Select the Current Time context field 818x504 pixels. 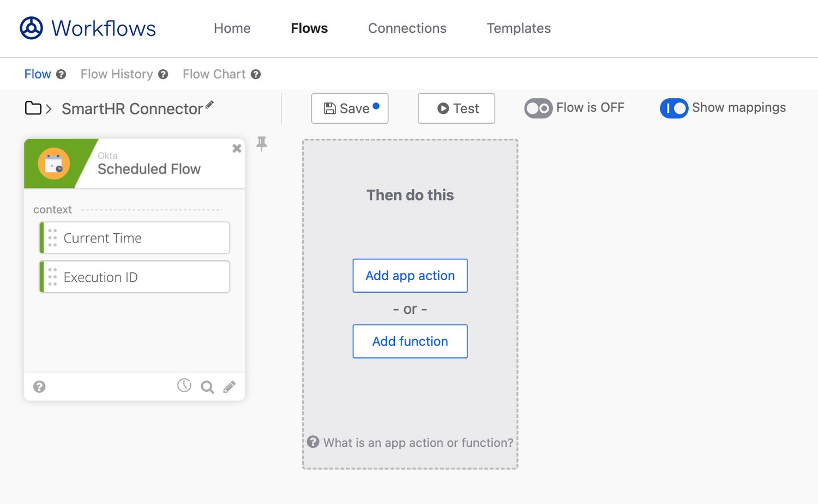(x=134, y=238)
